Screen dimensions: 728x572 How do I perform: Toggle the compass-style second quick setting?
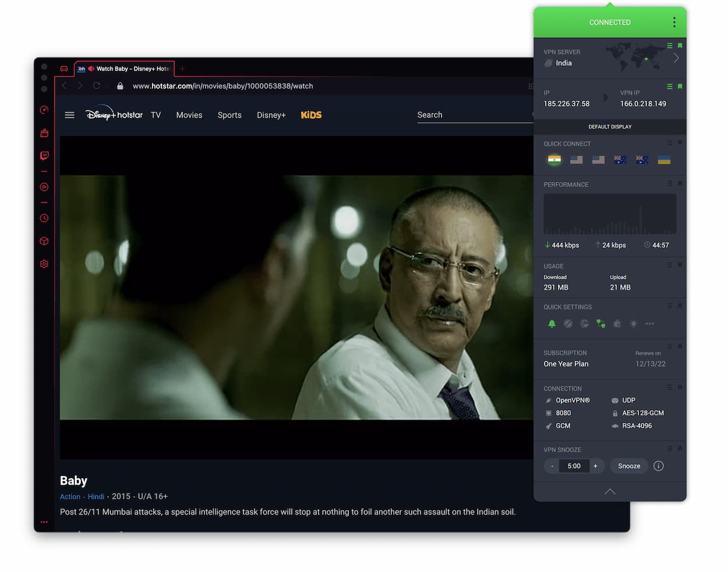(x=568, y=324)
